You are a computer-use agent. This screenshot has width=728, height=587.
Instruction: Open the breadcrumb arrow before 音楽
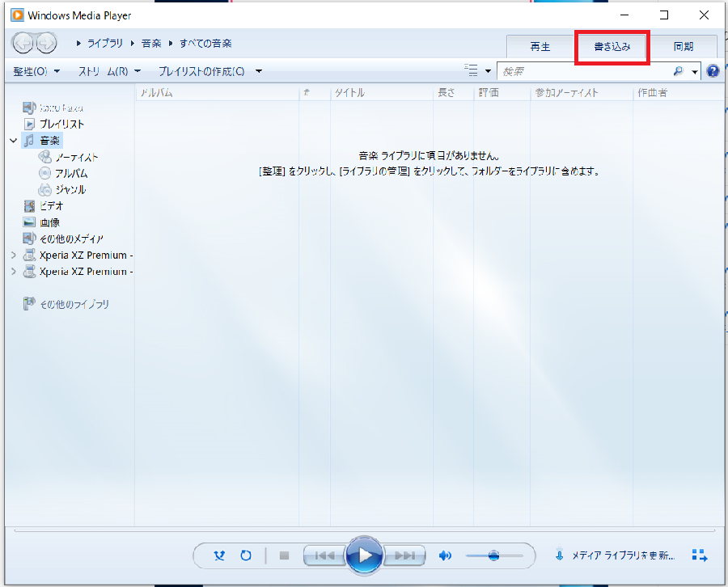pos(133,43)
